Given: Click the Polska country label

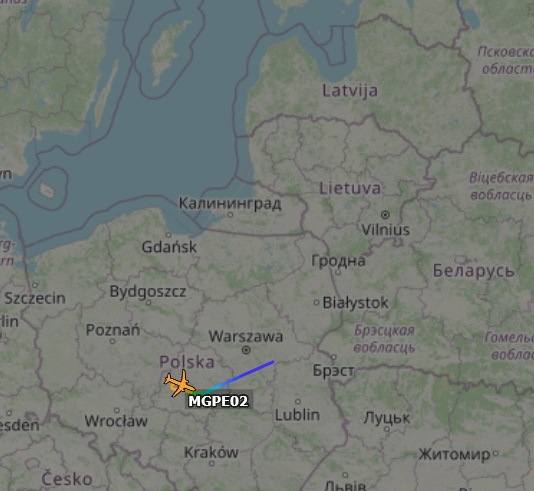Looking at the screenshot, I should click(187, 362).
